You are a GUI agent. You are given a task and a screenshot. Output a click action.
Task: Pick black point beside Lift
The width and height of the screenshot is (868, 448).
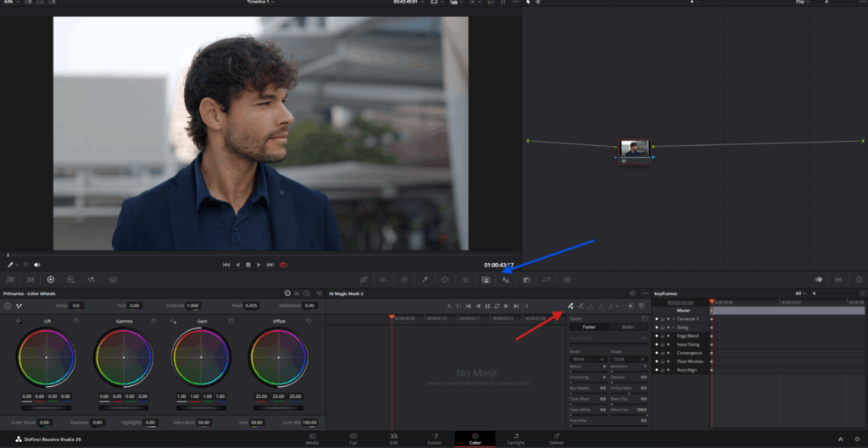coord(19,321)
